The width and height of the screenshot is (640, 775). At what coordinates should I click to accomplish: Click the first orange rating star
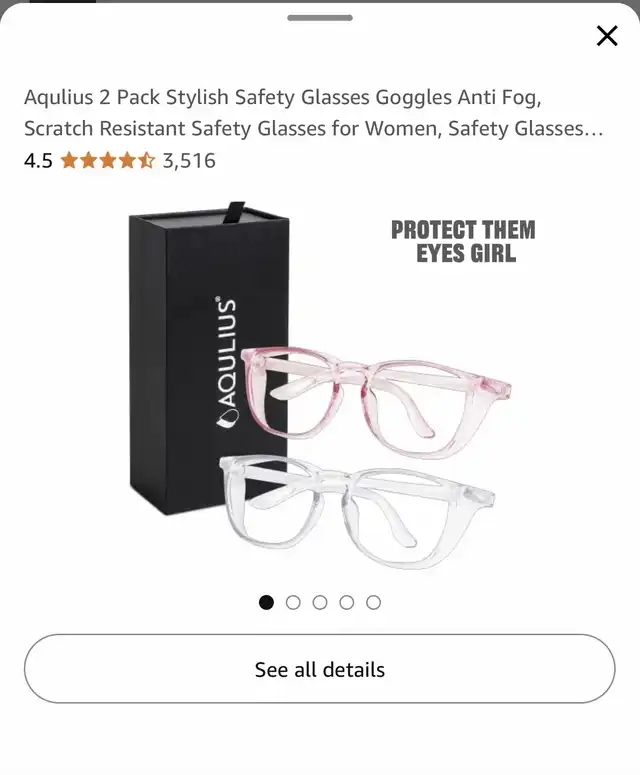[x=69, y=161]
